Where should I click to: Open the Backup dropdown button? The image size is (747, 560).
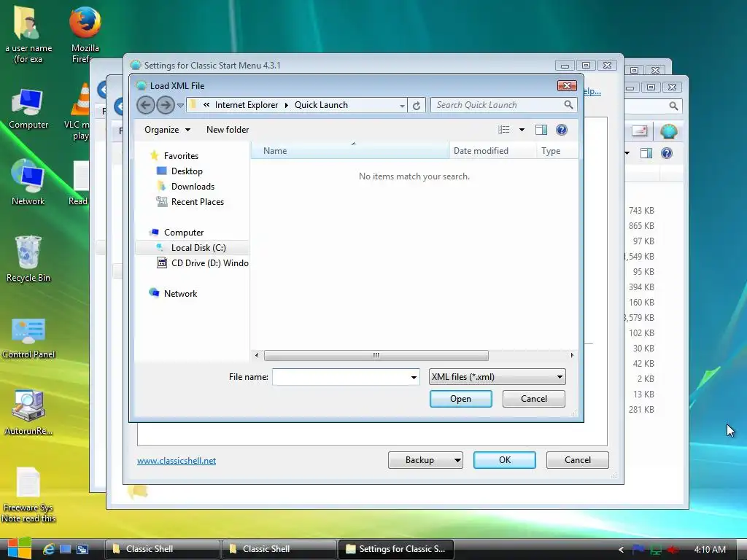tap(425, 460)
